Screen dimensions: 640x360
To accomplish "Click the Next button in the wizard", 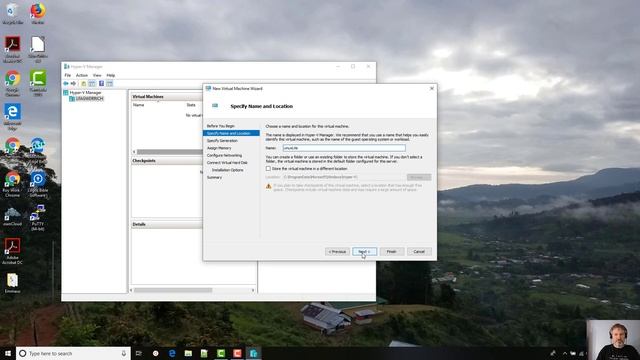I will pos(364,252).
